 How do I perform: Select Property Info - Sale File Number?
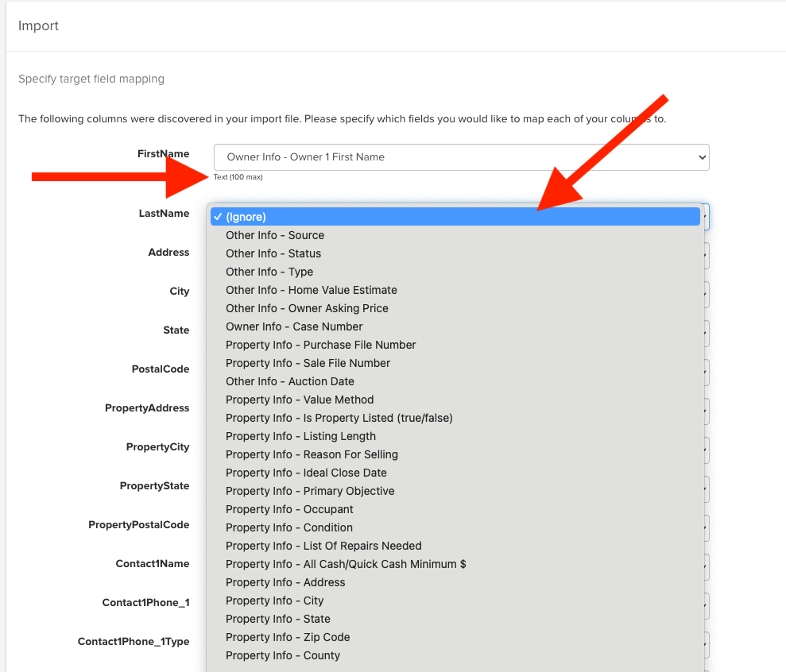(x=308, y=363)
